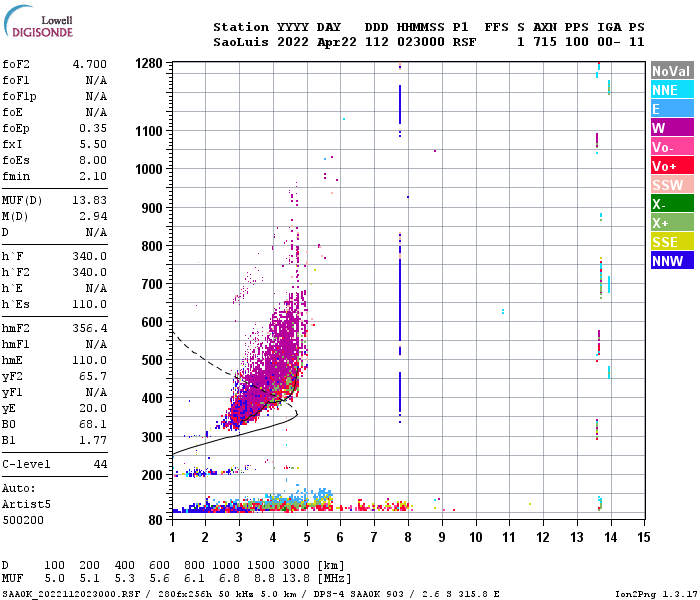This screenshot has height=600, width=700.
Task: Select the Vo- pink legend swatch
Action: coord(672,146)
